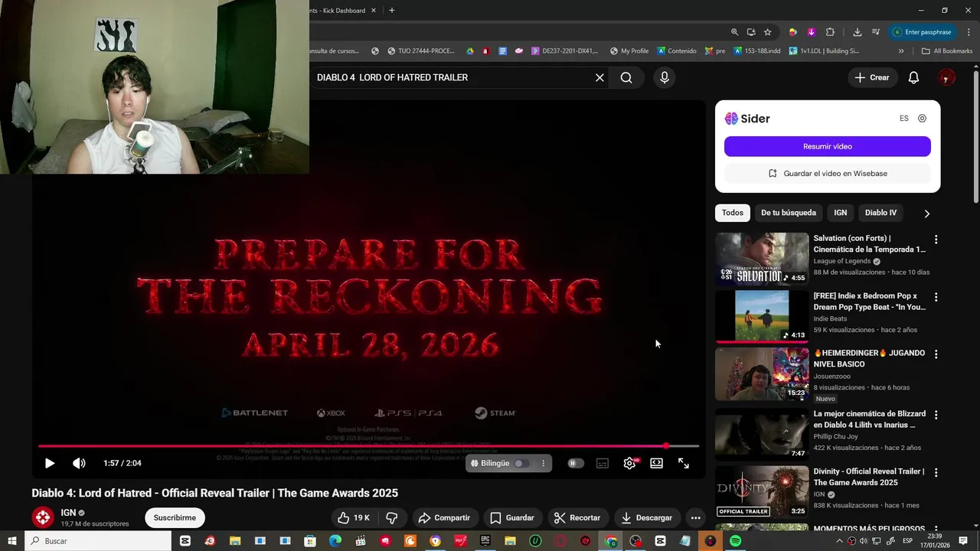Mute the video with the volume icon
The height and width of the screenshot is (551, 980).
79,463
